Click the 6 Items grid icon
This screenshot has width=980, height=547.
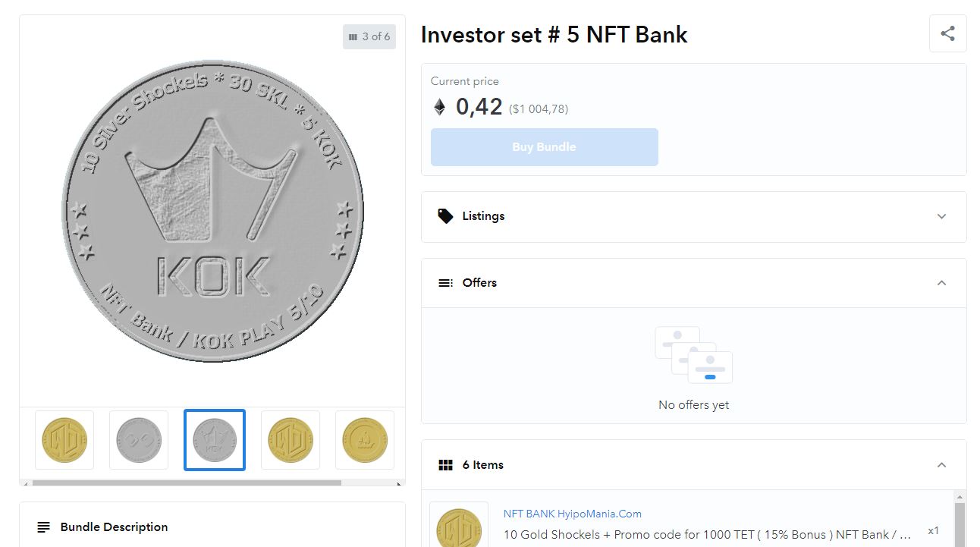pyautogui.click(x=445, y=465)
